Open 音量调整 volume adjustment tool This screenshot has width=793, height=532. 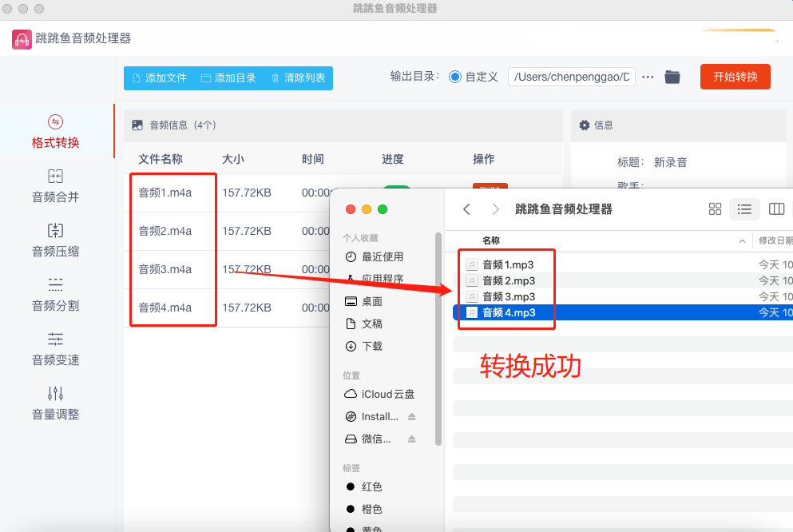[55, 403]
